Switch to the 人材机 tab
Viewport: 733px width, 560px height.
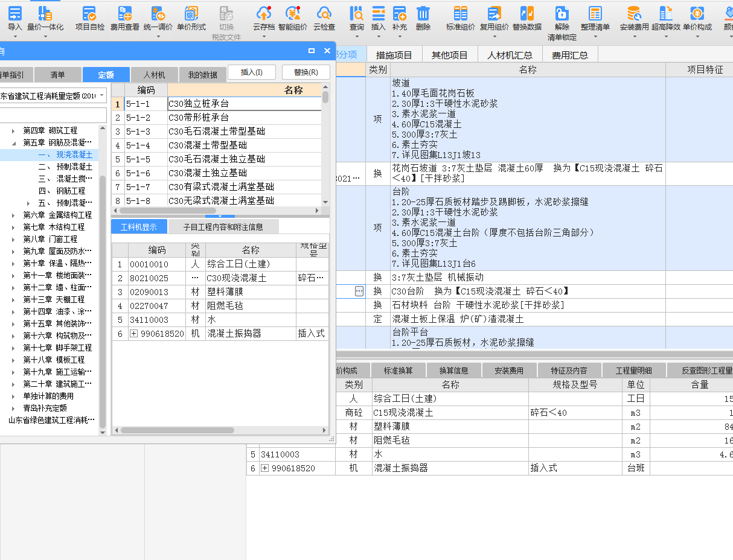[x=154, y=75]
